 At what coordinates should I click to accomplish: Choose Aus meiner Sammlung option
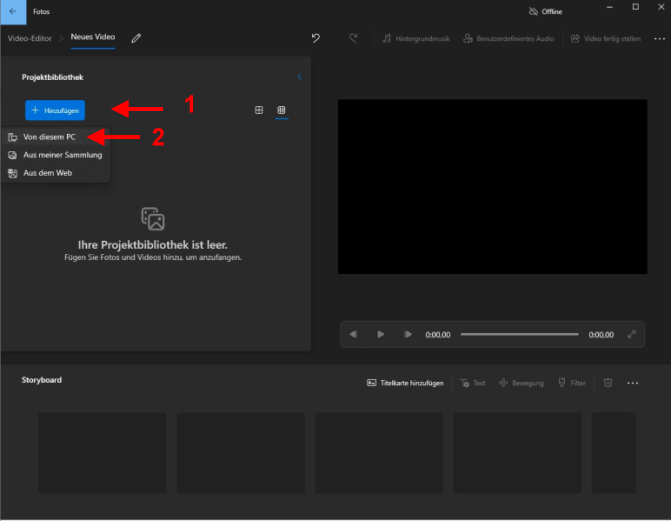[x=62, y=155]
